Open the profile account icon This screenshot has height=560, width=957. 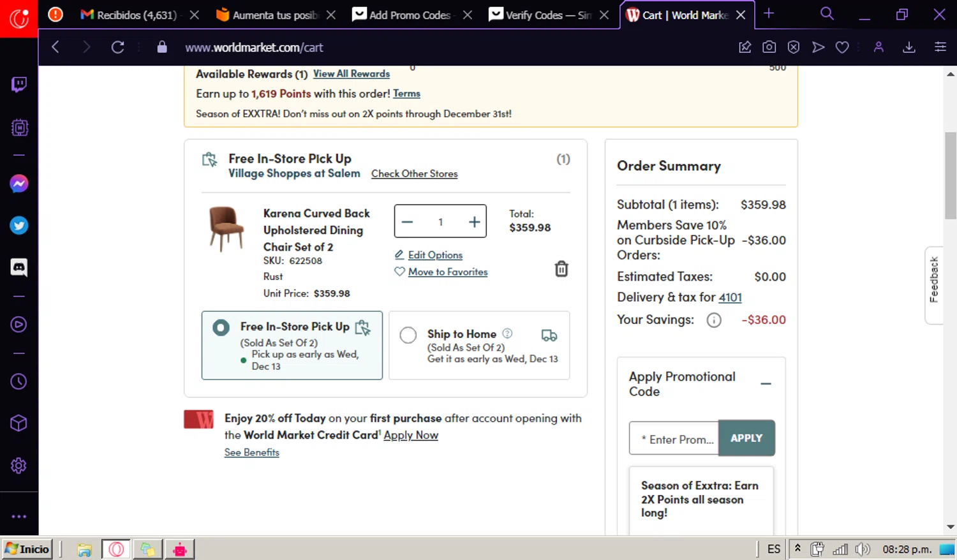pos(879,47)
